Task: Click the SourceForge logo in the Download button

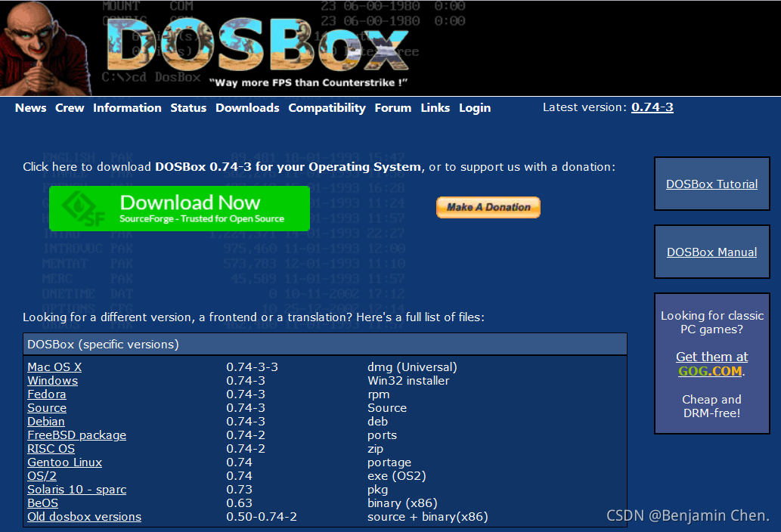Action: (x=84, y=209)
